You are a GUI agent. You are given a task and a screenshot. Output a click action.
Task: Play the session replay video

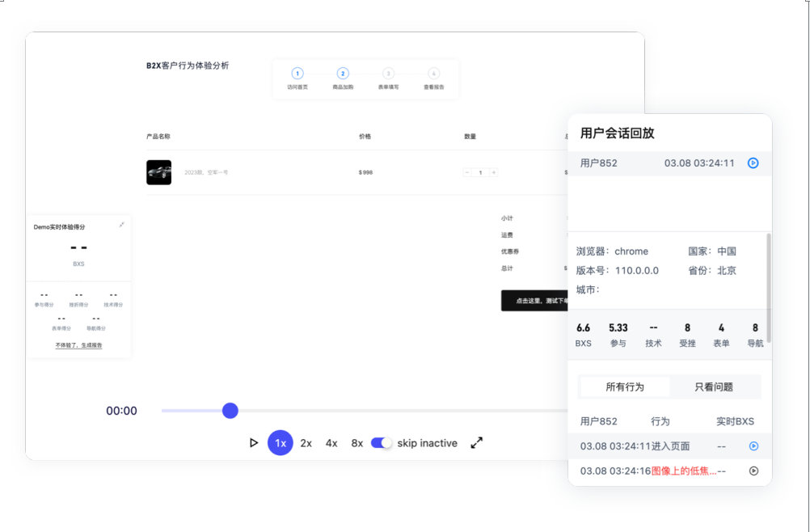[253, 442]
